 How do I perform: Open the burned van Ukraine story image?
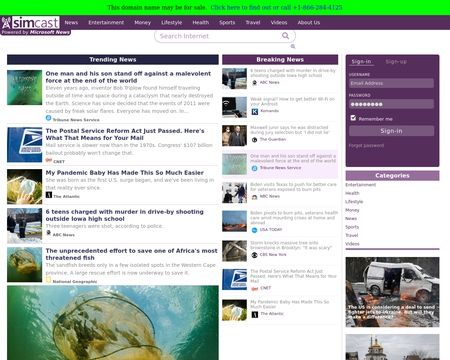(x=392, y=292)
